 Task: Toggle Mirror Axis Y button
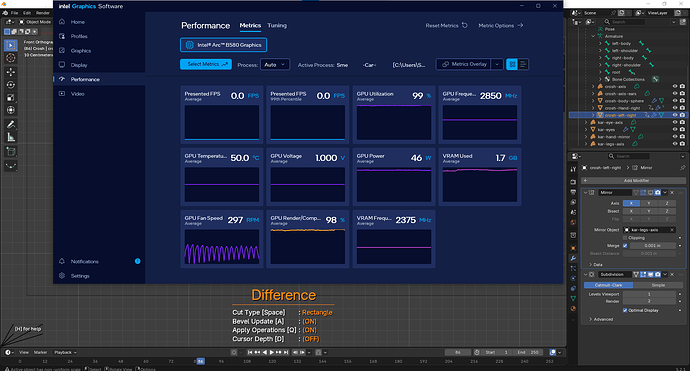click(649, 203)
